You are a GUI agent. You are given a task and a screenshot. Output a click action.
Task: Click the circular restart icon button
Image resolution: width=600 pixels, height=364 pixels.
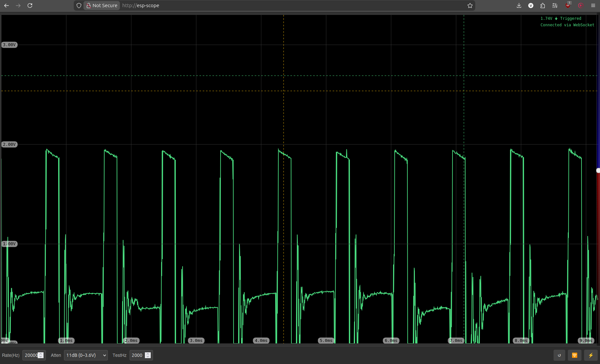click(x=559, y=355)
